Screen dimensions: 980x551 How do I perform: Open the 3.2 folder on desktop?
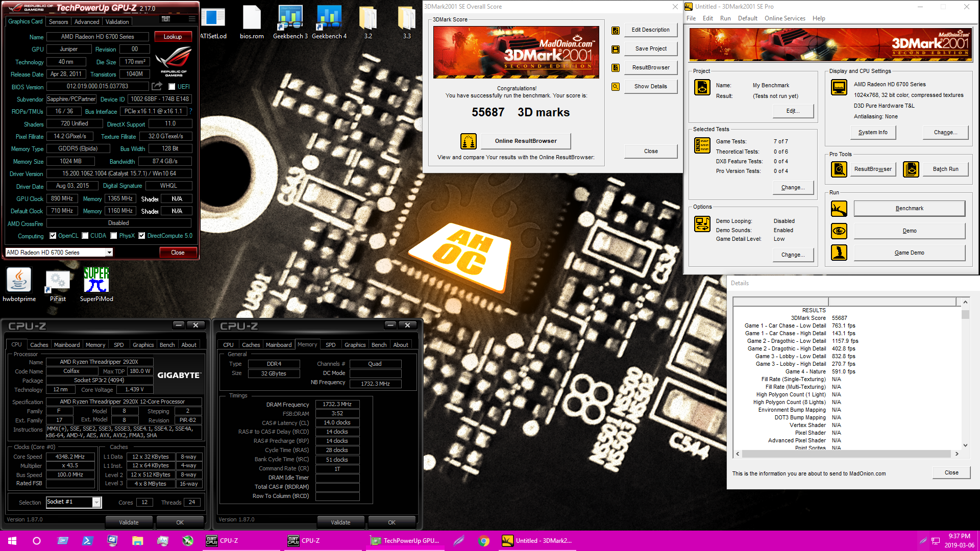[x=368, y=22]
